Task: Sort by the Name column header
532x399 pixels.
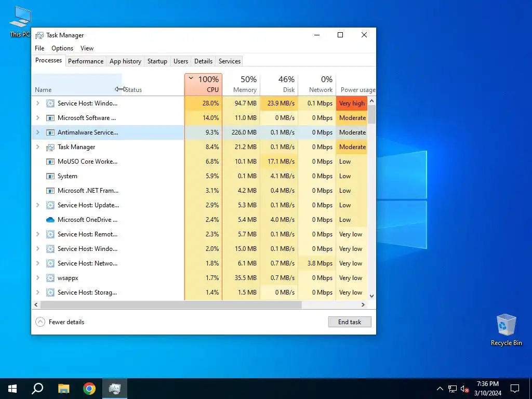Action: pos(77,85)
